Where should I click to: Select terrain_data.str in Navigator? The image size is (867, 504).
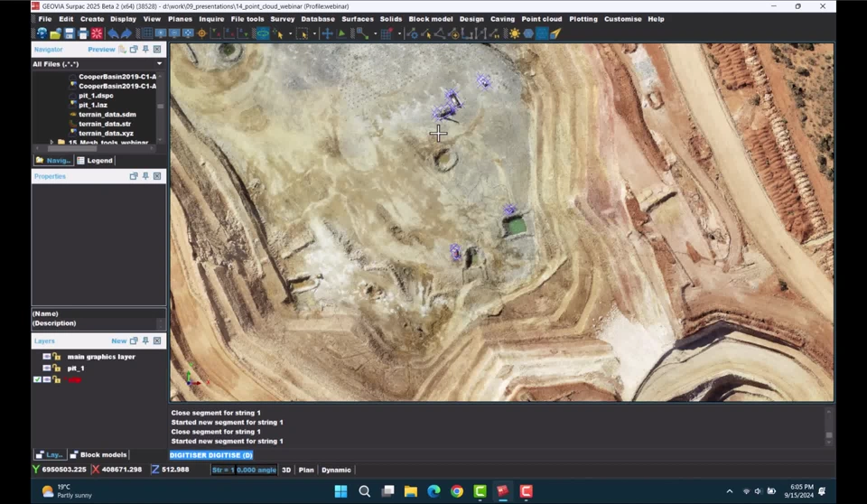(106, 124)
